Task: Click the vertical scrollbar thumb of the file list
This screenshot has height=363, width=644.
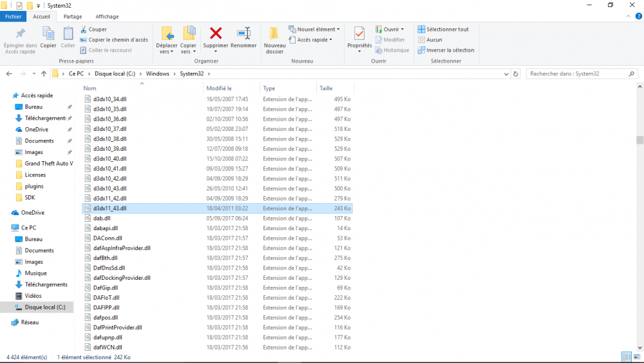Action: [x=639, y=140]
